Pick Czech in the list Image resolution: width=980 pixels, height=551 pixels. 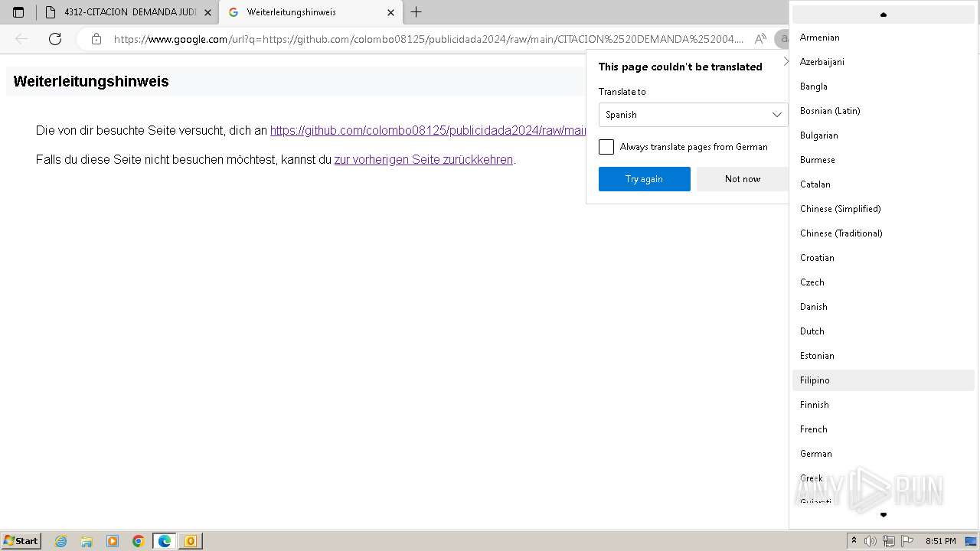pos(884,282)
